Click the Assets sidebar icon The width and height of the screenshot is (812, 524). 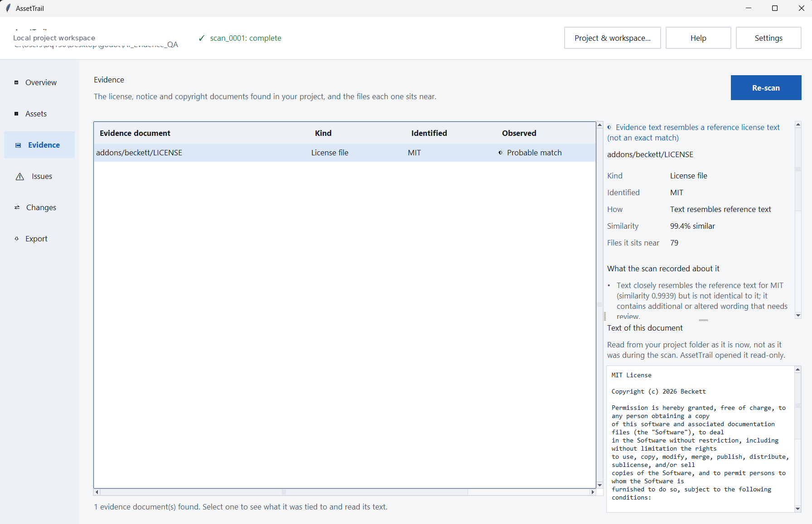point(17,114)
